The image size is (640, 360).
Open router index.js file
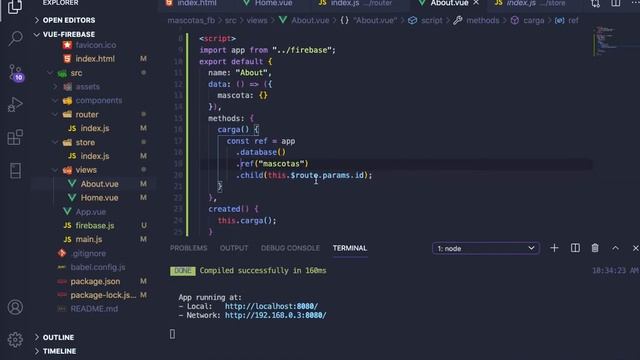pyautogui.click(x=95, y=128)
